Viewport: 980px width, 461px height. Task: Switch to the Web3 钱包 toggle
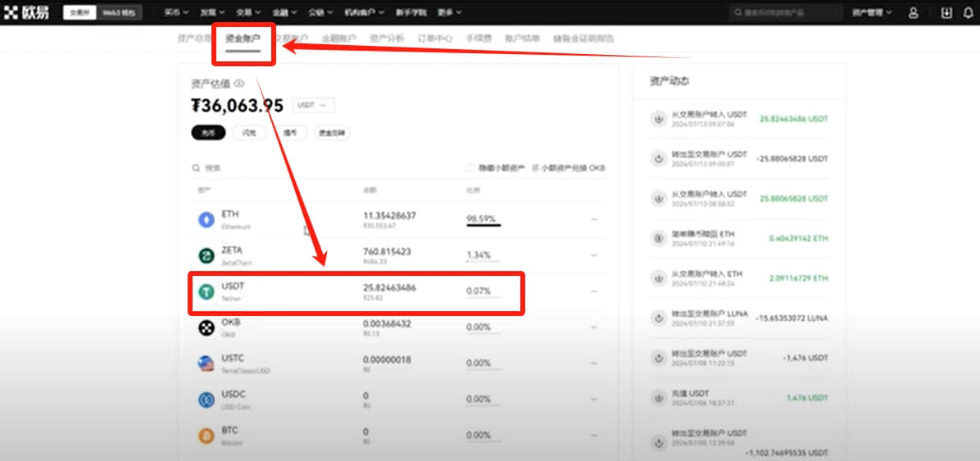click(120, 12)
